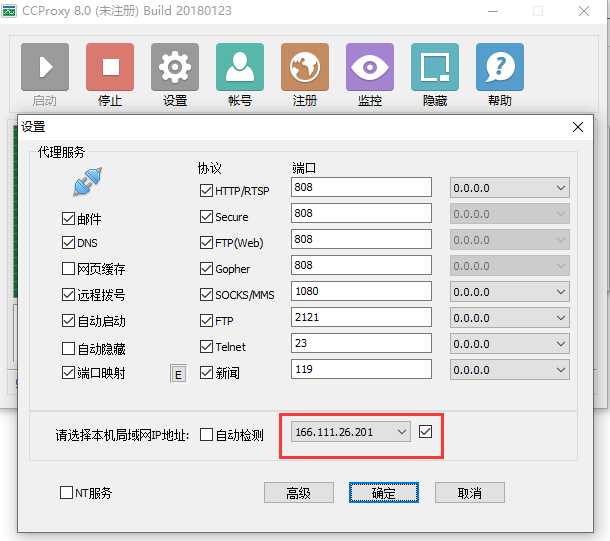Click the Register (注册) globe icon

(x=305, y=67)
